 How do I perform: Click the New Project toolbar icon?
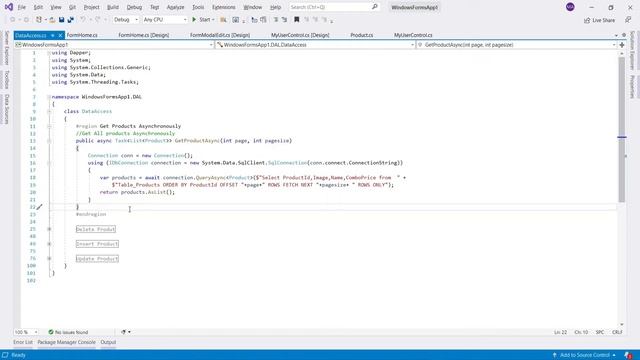[39, 20]
